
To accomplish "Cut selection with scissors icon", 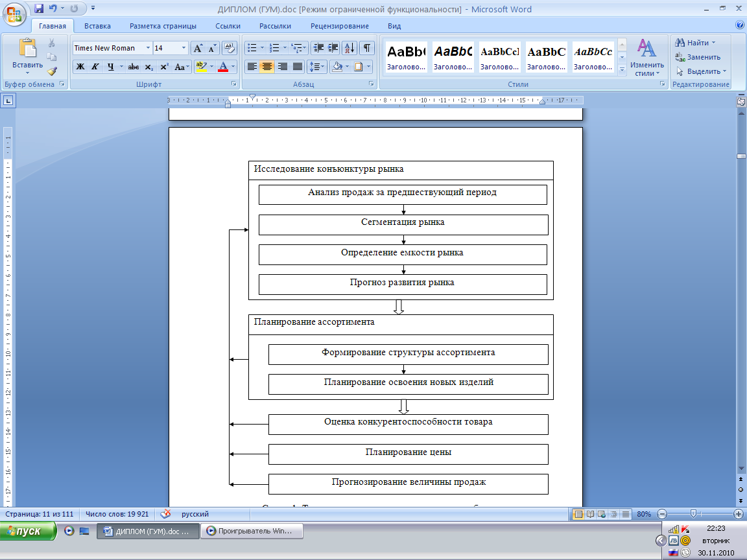I will pyautogui.click(x=51, y=43).
